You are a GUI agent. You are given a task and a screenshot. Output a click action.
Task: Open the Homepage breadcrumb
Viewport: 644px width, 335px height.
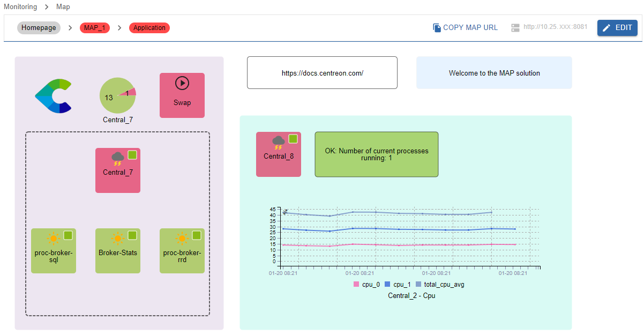pos(39,28)
